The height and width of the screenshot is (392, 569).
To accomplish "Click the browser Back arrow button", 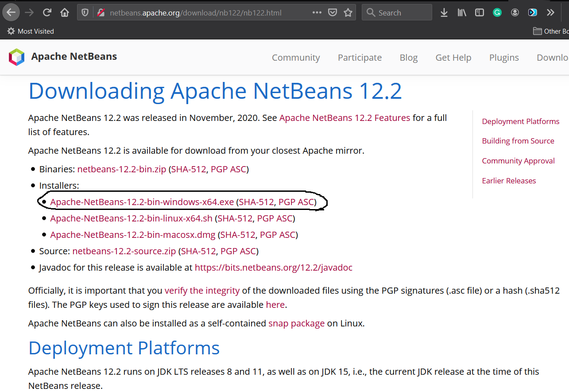I will pos(11,12).
